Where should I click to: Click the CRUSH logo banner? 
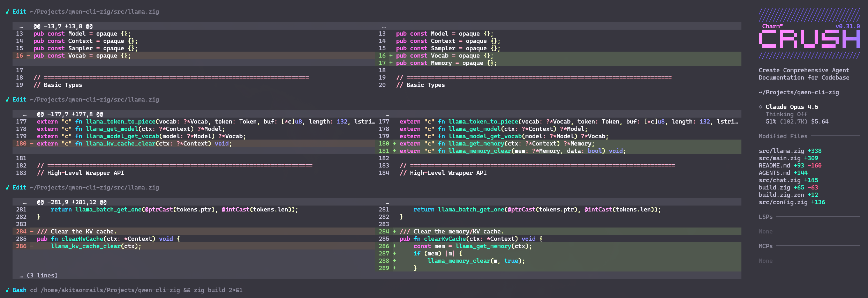point(809,38)
